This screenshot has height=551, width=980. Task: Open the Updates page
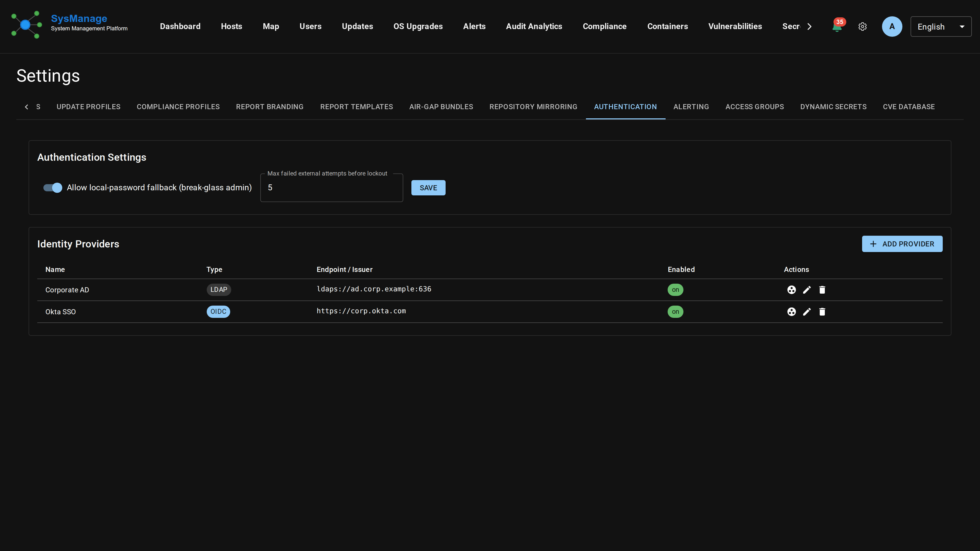[357, 26]
